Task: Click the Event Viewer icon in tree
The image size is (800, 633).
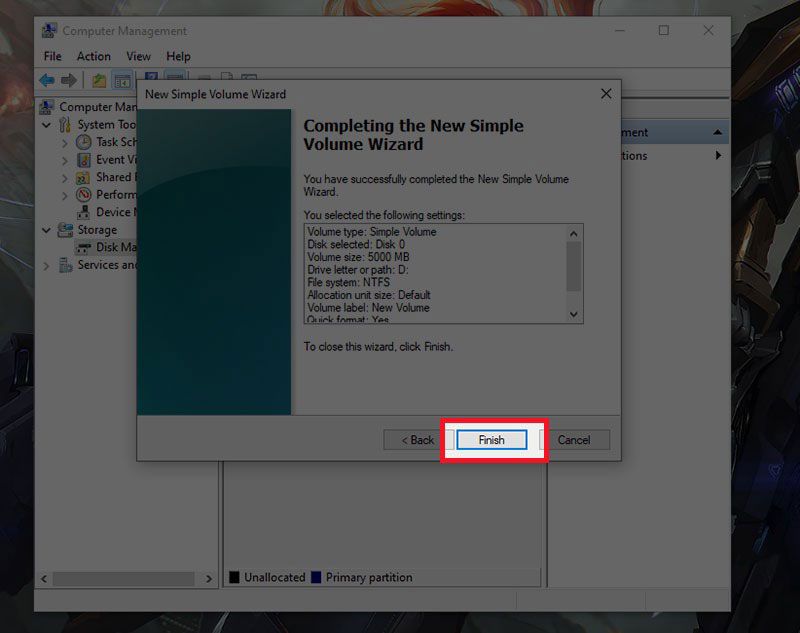Action: [x=84, y=160]
